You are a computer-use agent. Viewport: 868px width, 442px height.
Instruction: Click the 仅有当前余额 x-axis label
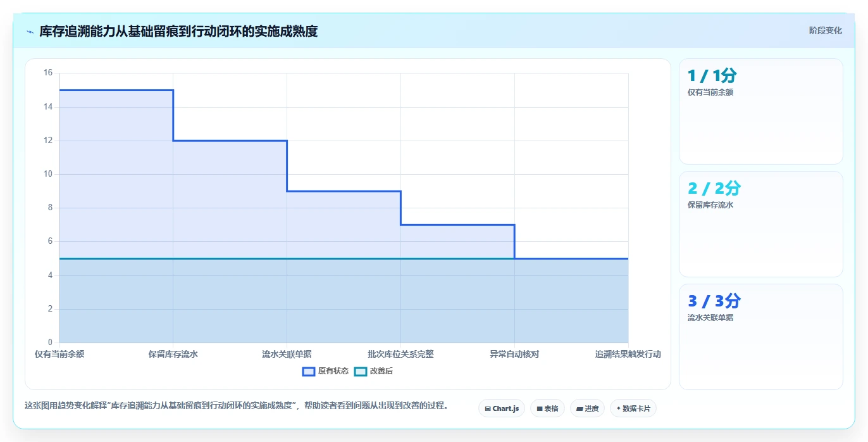[x=59, y=354]
